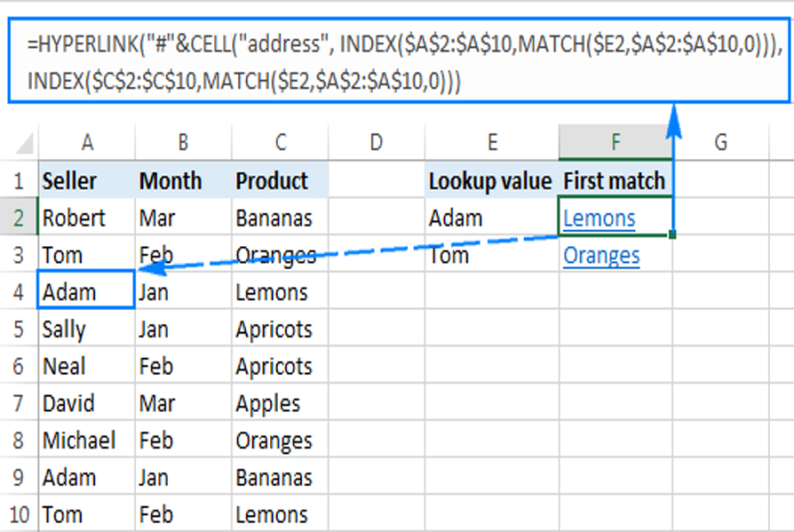Select Oranges cell in Michael's row
Viewport: 794px width, 532px height.
pos(280,440)
